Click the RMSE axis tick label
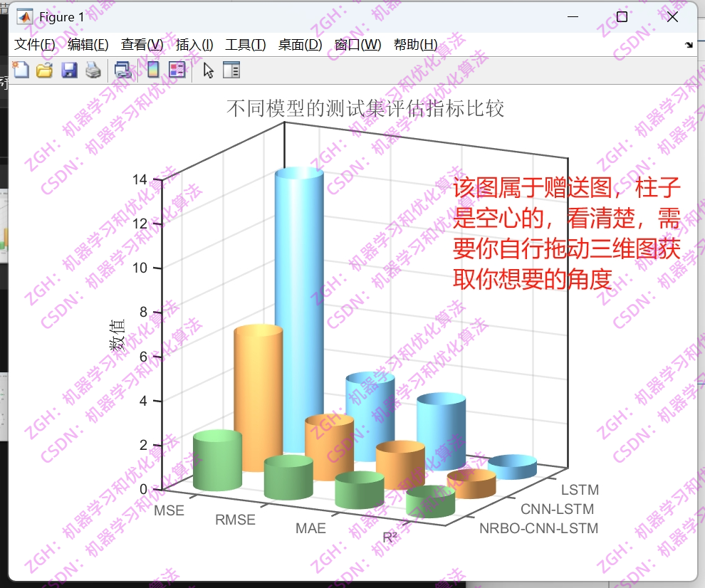This screenshot has height=588, width=705. coord(235,520)
